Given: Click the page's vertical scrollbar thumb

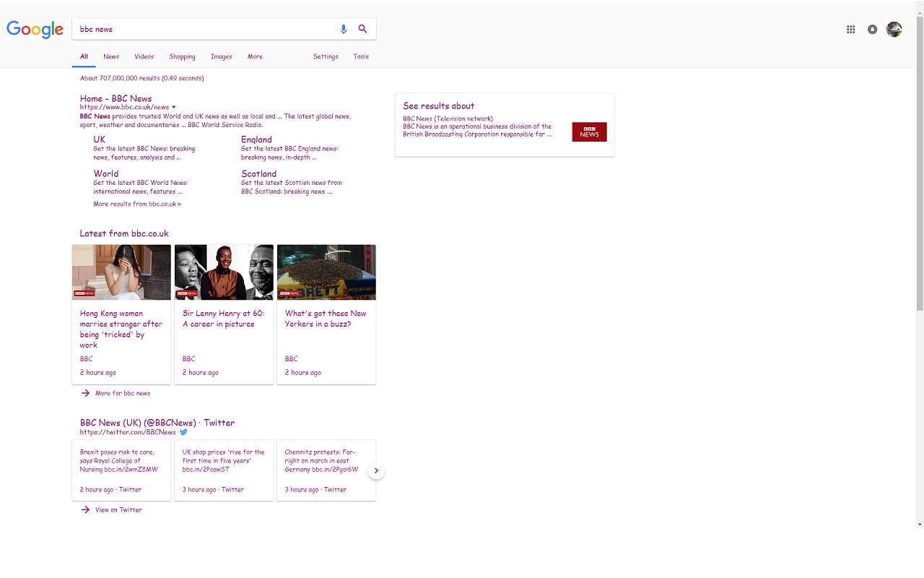Looking at the screenshot, I should pyautogui.click(x=920, y=163).
